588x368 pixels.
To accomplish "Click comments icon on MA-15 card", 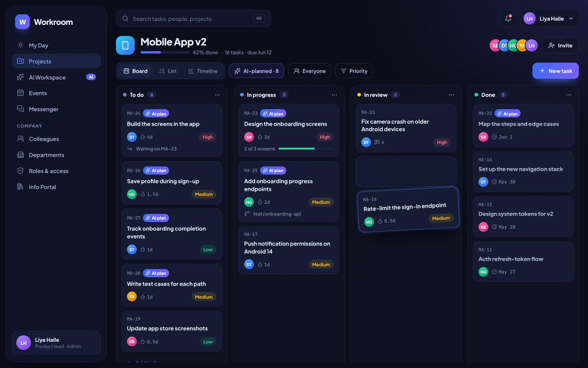I will point(377,142).
